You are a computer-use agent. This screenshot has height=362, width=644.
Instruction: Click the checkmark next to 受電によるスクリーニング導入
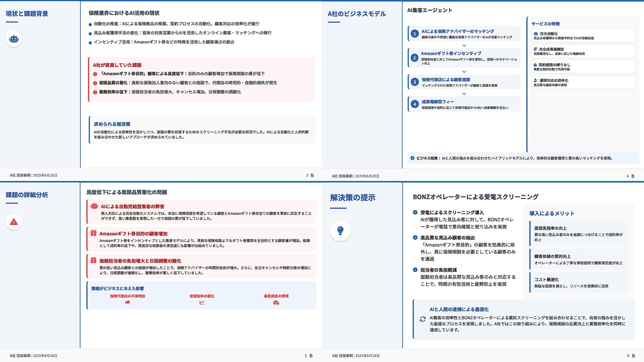pos(415,212)
